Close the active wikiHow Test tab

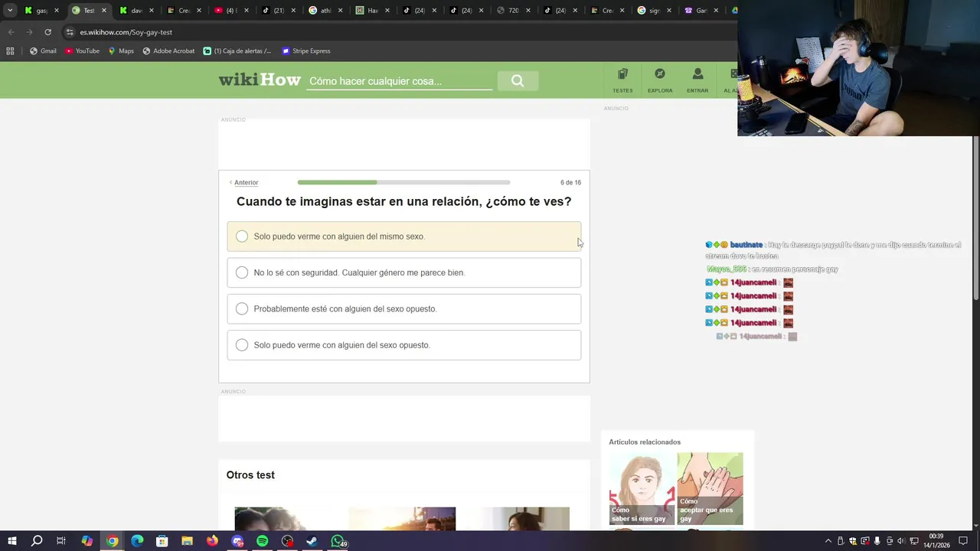tap(103, 11)
